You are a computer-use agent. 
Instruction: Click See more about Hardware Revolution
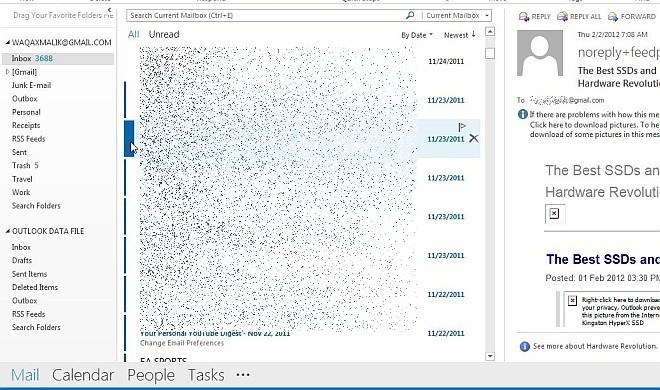click(x=595, y=346)
